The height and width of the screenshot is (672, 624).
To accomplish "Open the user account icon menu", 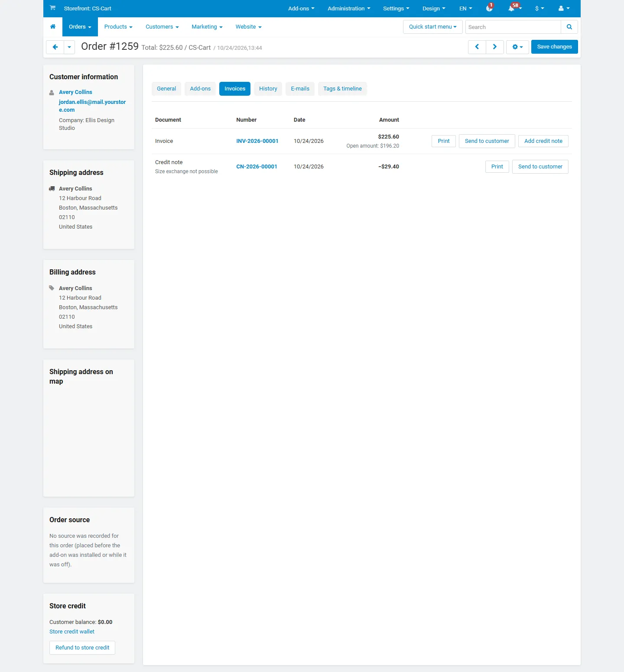I will 564,8.
